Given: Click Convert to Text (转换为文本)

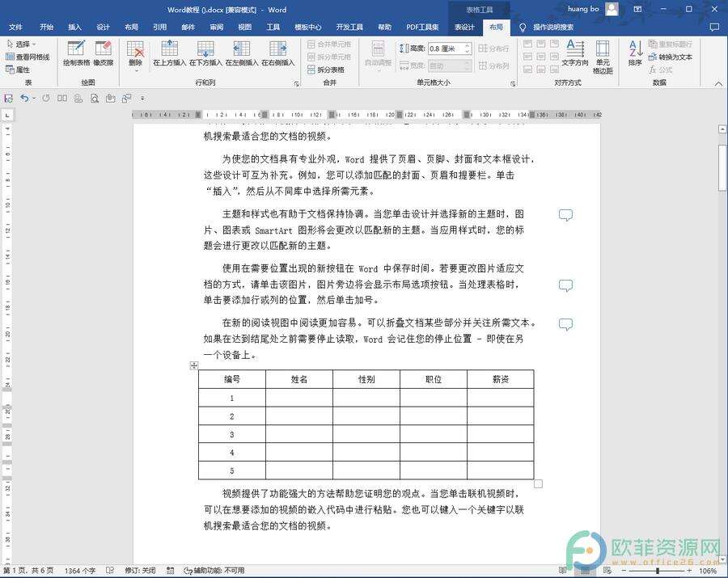Looking at the screenshot, I should (x=671, y=57).
